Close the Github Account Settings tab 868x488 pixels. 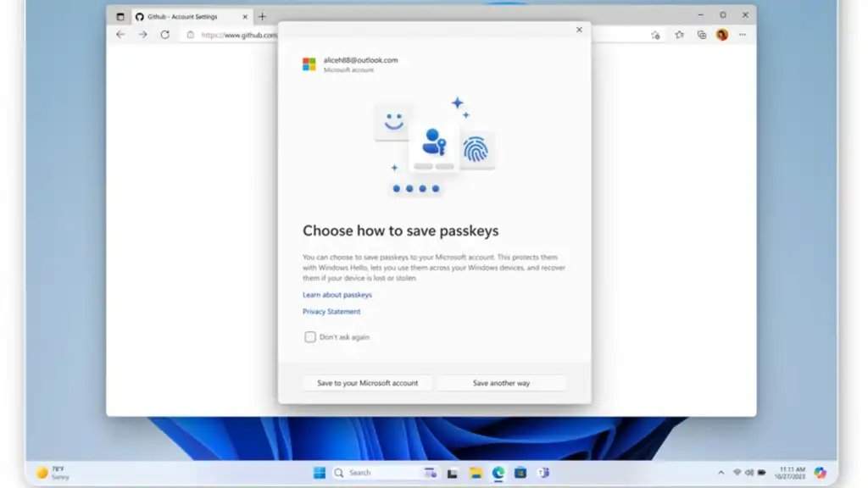pyautogui.click(x=245, y=17)
